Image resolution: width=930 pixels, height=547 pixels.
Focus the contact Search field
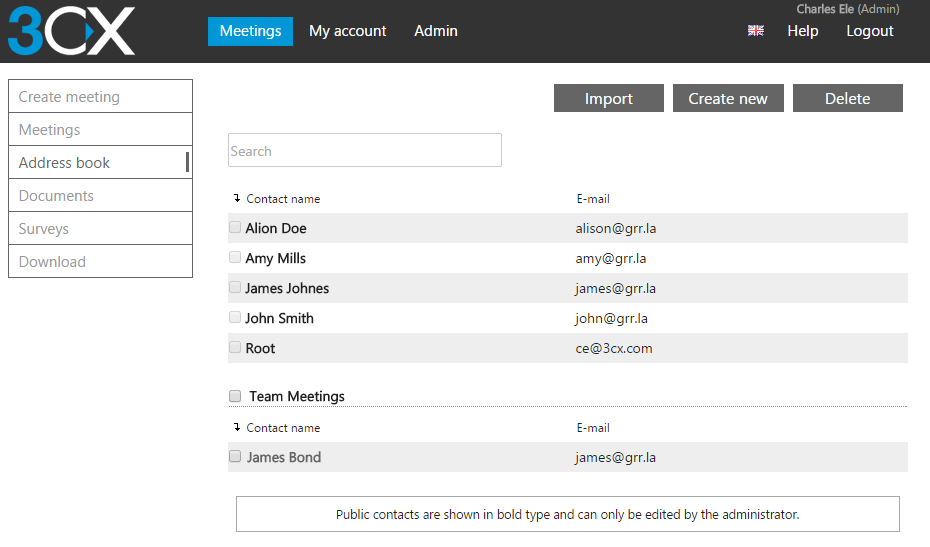click(364, 151)
